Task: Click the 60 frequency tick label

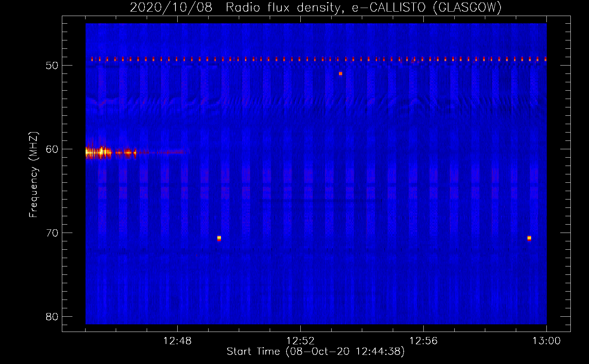Action: coord(52,149)
